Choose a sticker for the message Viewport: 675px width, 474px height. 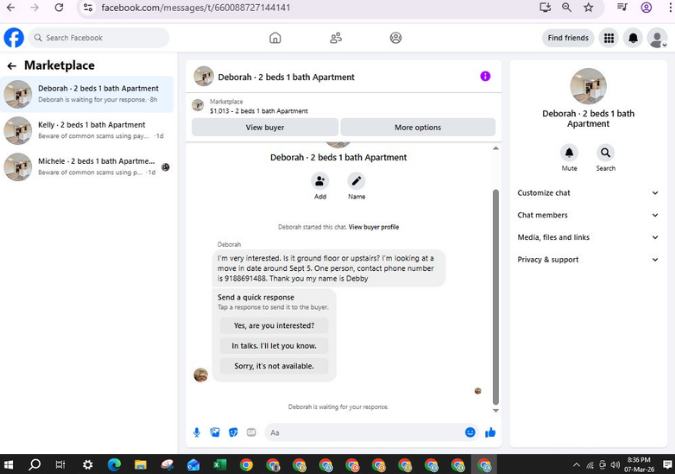coord(233,432)
